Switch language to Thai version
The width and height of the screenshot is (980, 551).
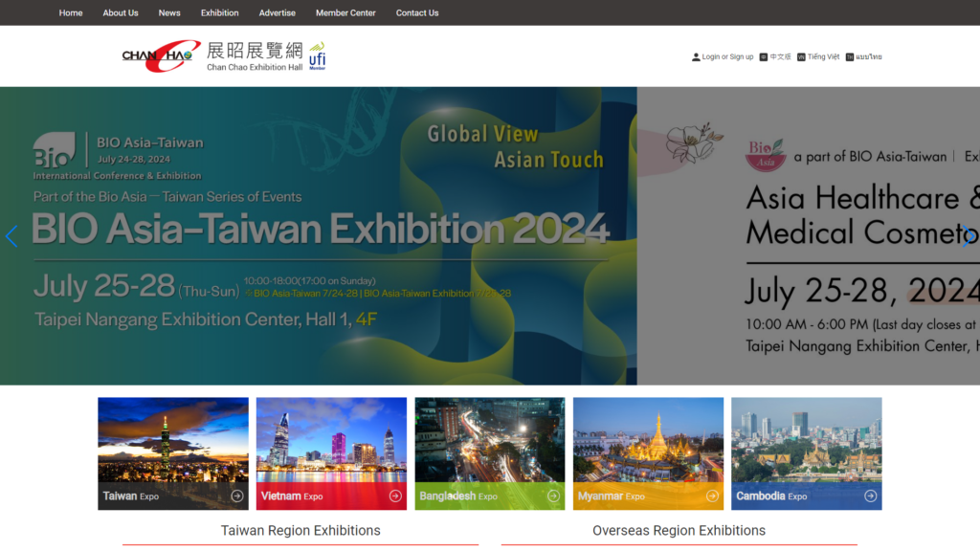[869, 56]
